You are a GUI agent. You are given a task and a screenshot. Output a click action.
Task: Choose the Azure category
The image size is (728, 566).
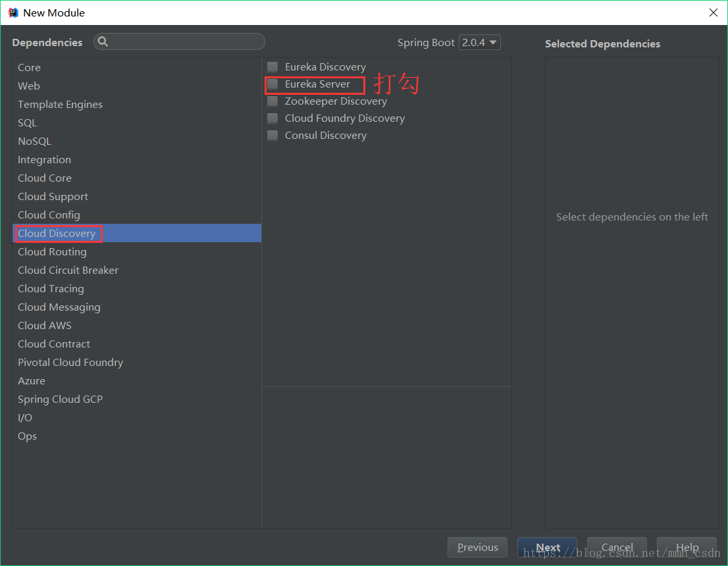pyautogui.click(x=137, y=381)
